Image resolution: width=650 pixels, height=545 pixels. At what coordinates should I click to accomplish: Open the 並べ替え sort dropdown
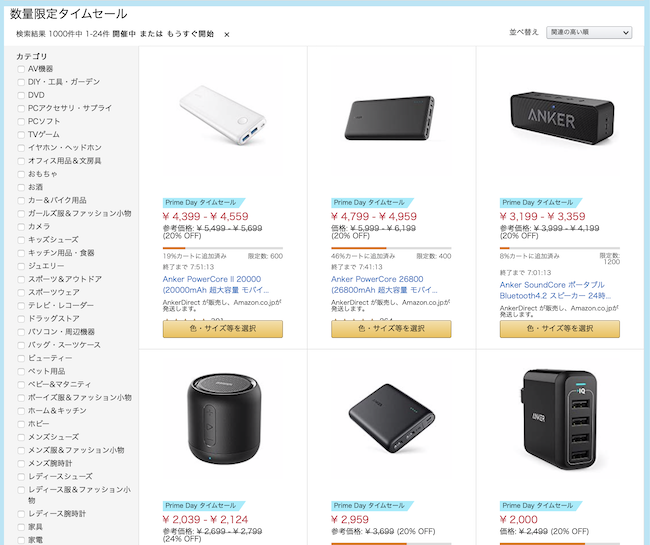589,32
